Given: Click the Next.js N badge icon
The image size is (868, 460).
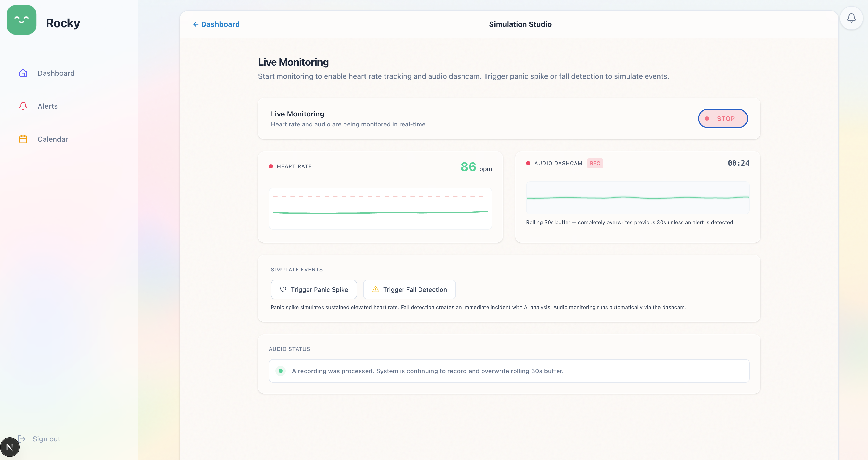Looking at the screenshot, I should click(10, 447).
